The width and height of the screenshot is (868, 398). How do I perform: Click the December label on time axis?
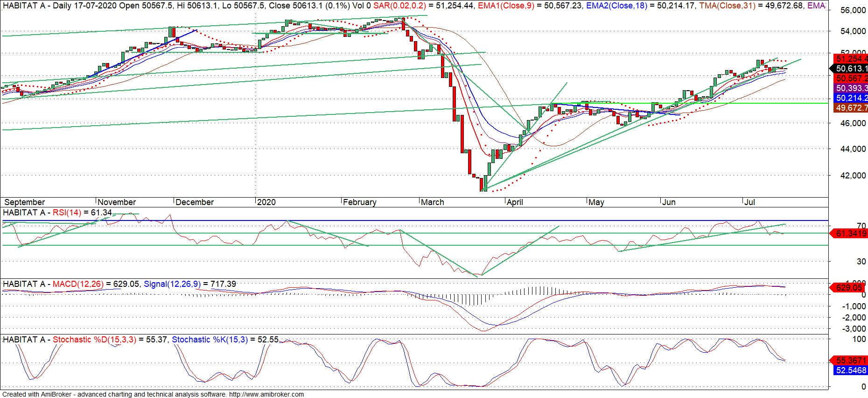[195, 202]
